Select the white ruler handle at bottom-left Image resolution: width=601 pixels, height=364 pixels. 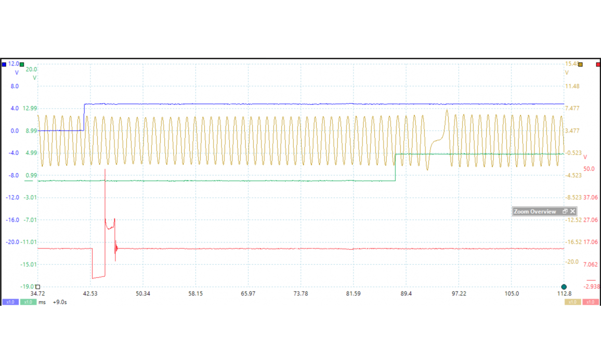[x=37, y=287]
